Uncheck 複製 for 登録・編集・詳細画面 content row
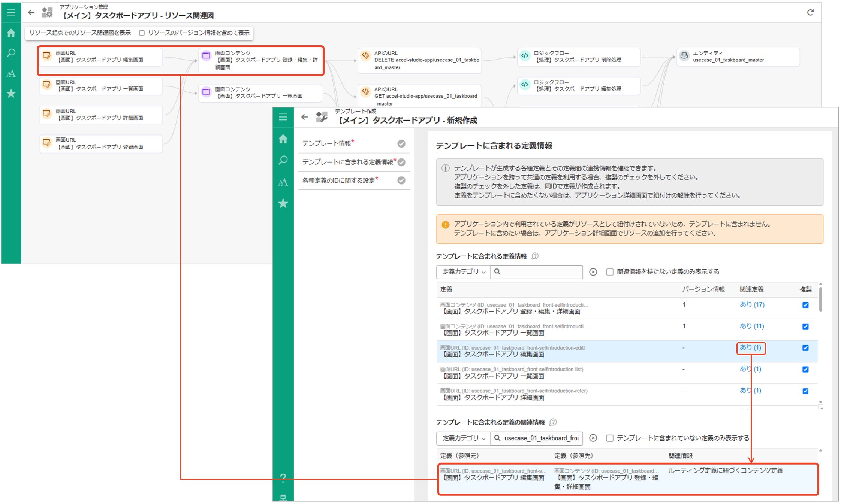This screenshot has width=841, height=504. click(x=805, y=305)
